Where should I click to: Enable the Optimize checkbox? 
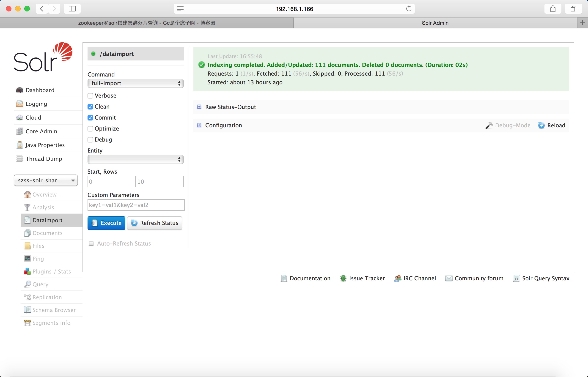coord(90,129)
